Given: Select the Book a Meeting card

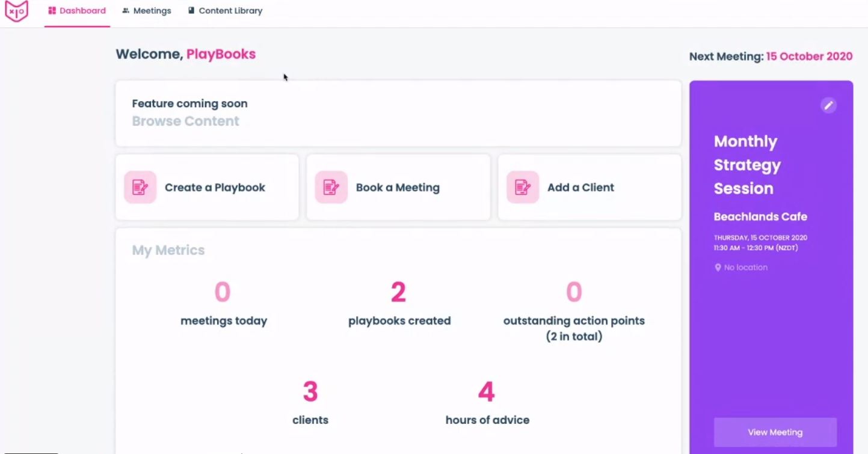Looking at the screenshot, I should (x=398, y=188).
